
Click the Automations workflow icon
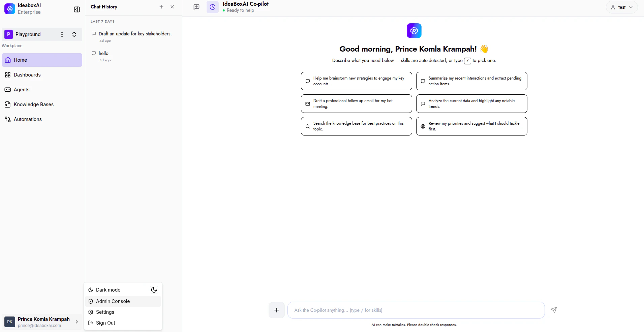pos(8,119)
